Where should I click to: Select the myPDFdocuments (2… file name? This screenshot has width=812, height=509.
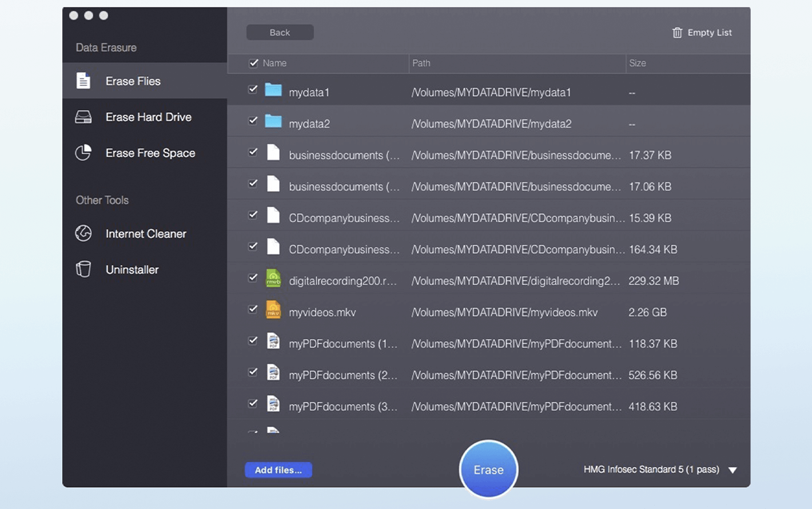point(343,375)
